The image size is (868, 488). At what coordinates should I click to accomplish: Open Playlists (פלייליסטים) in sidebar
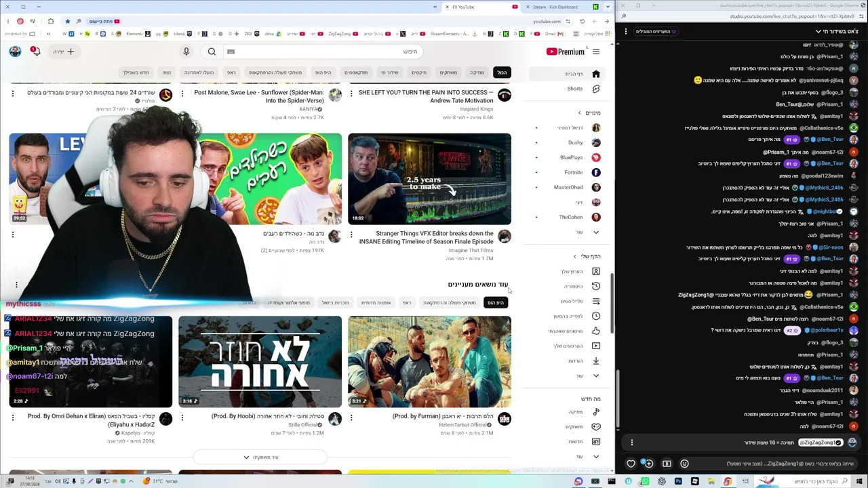point(566,301)
